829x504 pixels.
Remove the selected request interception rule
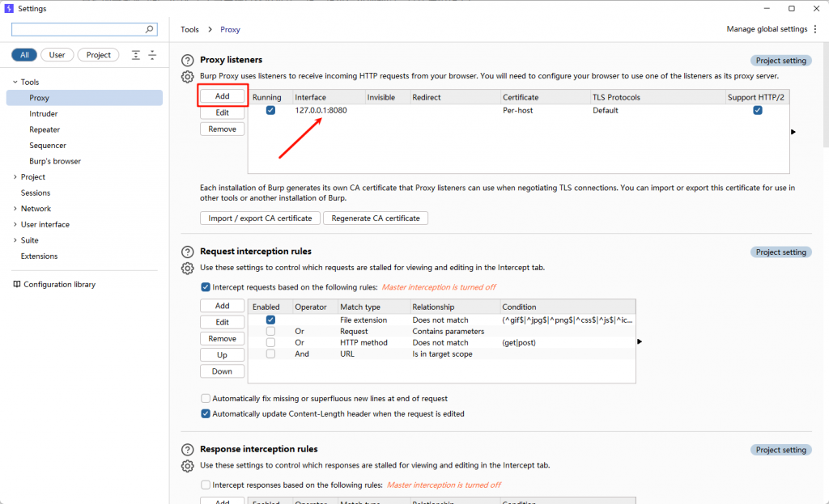tap(222, 339)
